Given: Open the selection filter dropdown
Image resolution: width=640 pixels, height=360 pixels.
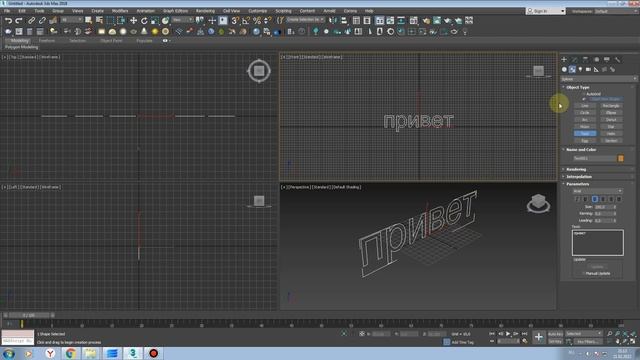Looking at the screenshot, I should 71,20.
